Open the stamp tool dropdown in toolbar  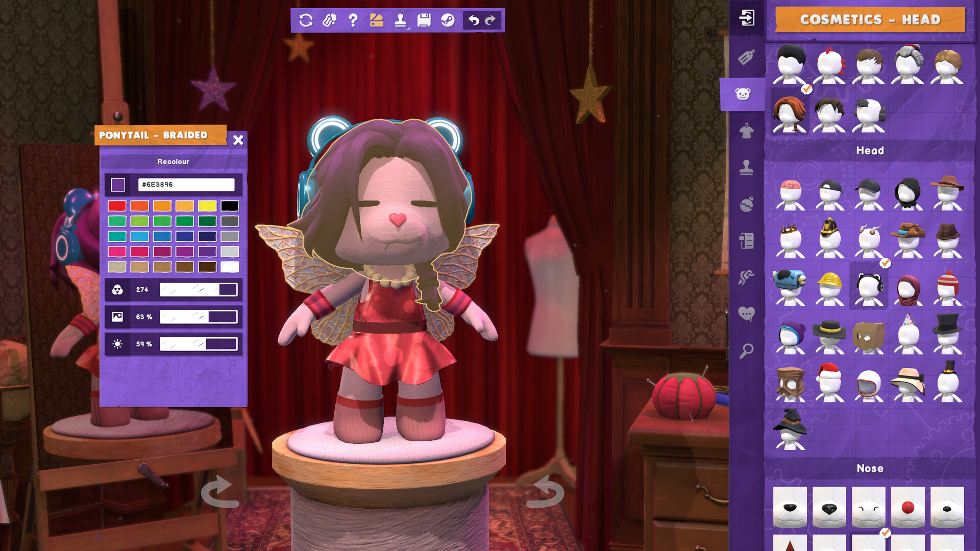click(x=400, y=20)
